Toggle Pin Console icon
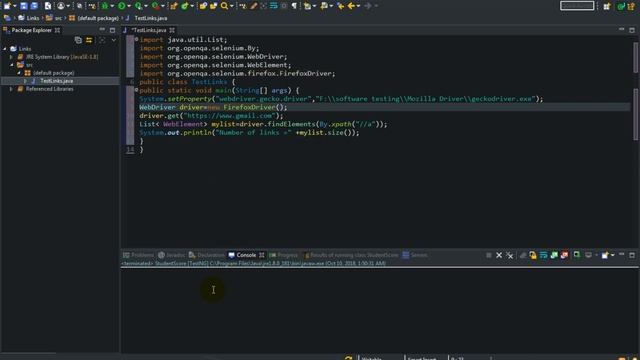The height and width of the screenshot is (360, 640). click(577, 255)
